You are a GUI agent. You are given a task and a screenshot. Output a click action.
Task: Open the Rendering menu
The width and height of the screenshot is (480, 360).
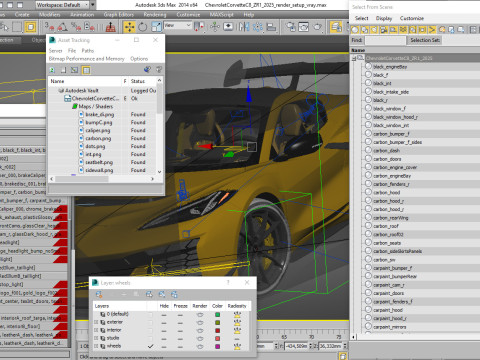(x=155, y=15)
